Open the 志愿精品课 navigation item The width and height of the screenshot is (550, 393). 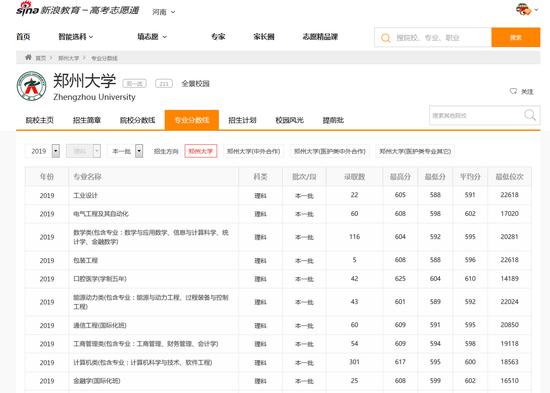(x=320, y=36)
